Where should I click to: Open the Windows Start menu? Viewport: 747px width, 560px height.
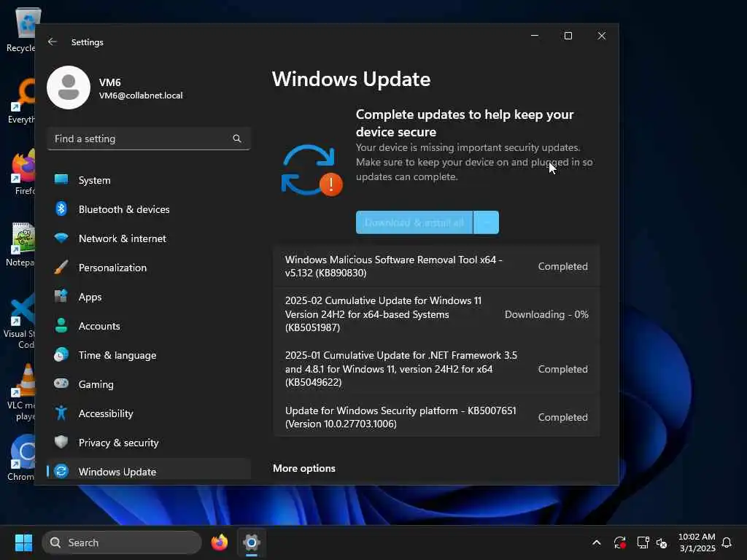click(x=23, y=542)
